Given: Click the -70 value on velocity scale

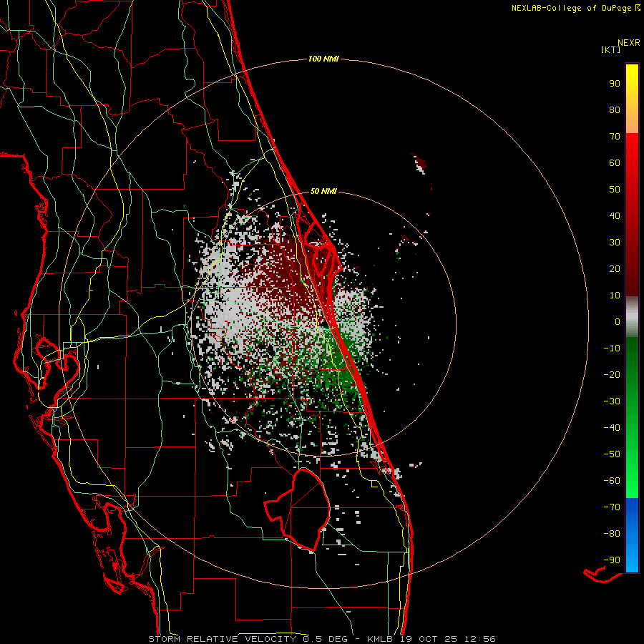Looking at the screenshot, I should [x=612, y=507].
